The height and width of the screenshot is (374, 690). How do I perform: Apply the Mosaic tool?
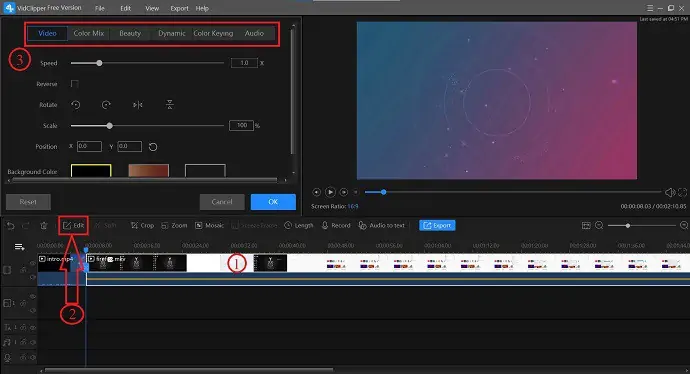209,225
